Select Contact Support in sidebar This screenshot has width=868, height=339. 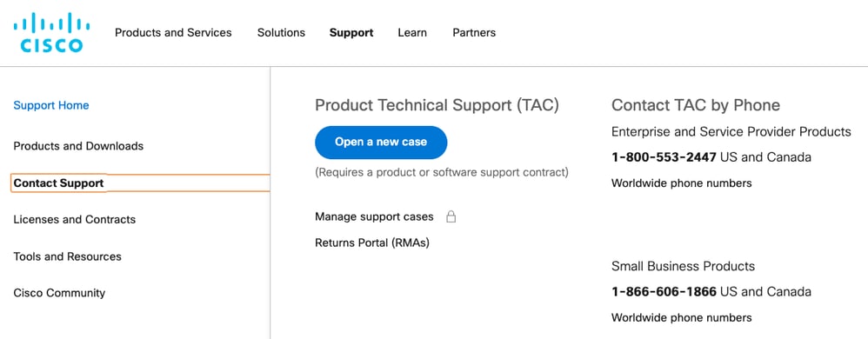(x=140, y=183)
